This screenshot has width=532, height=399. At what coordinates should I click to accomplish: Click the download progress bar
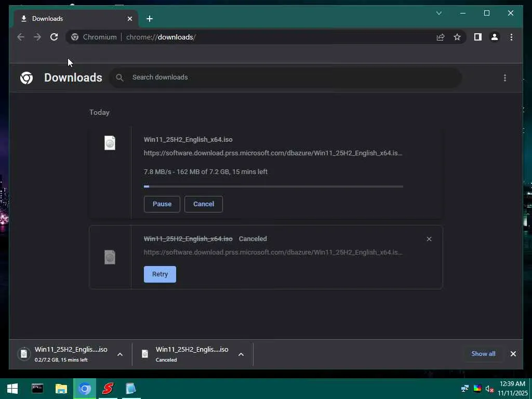tap(273, 187)
